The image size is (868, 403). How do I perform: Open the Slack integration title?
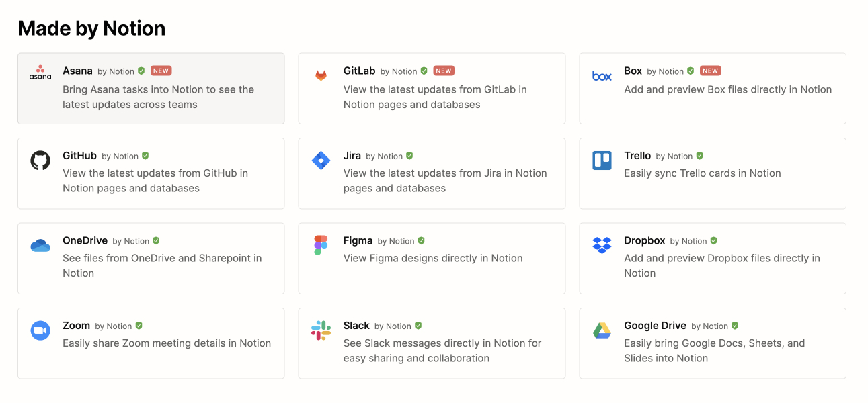click(356, 326)
